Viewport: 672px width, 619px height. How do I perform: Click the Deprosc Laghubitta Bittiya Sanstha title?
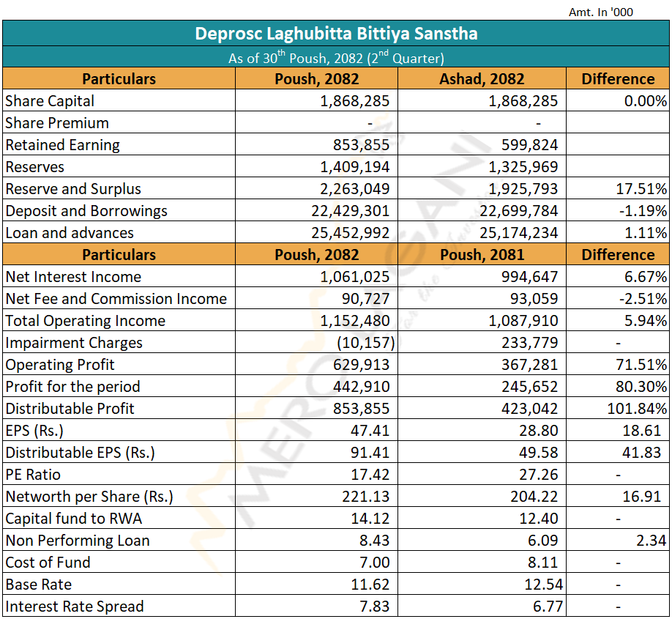[336, 34]
